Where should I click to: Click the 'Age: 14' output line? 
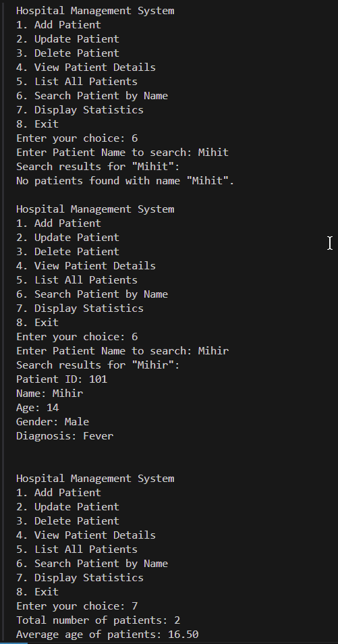(x=37, y=408)
